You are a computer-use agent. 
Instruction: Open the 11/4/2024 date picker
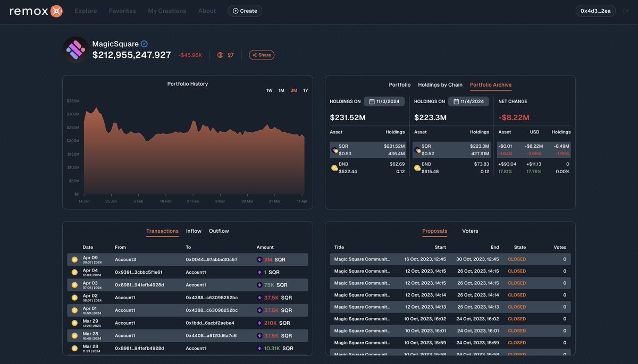(x=468, y=101)
